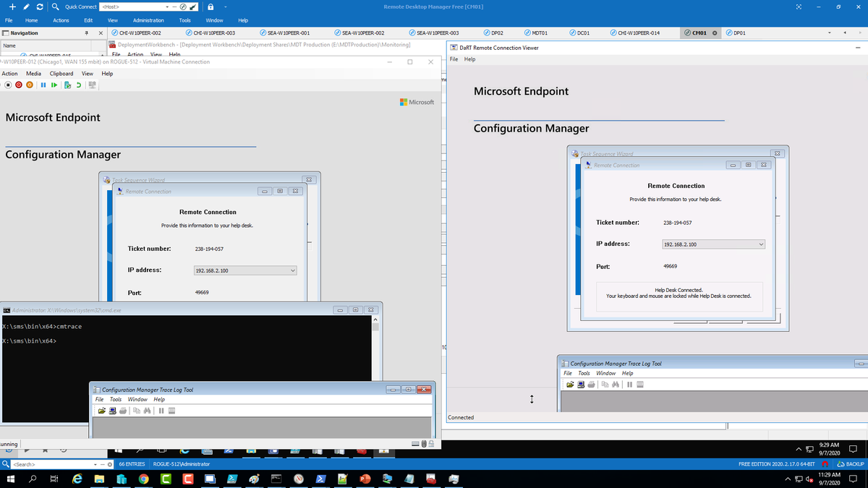Switch to the DP02 session tab

[x=493, y=33]
